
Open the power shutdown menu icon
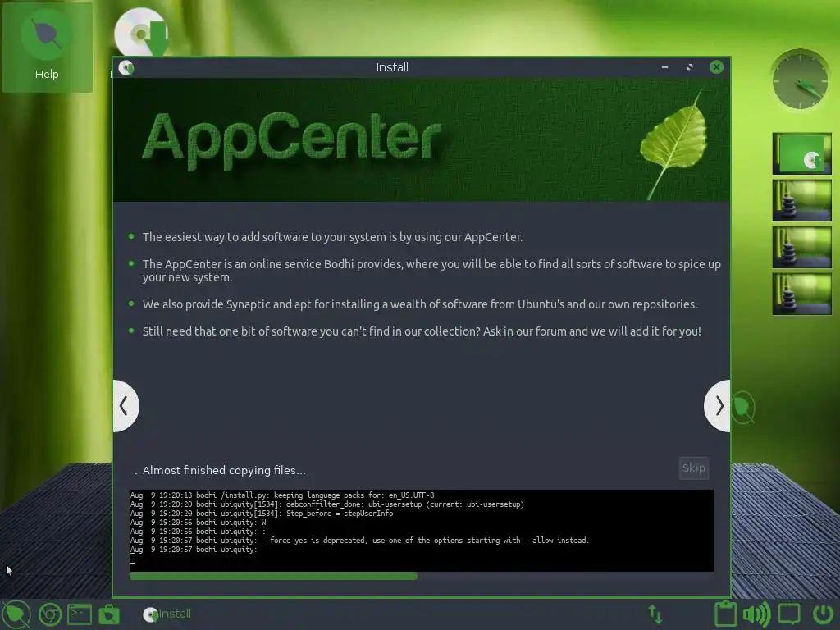823,614
